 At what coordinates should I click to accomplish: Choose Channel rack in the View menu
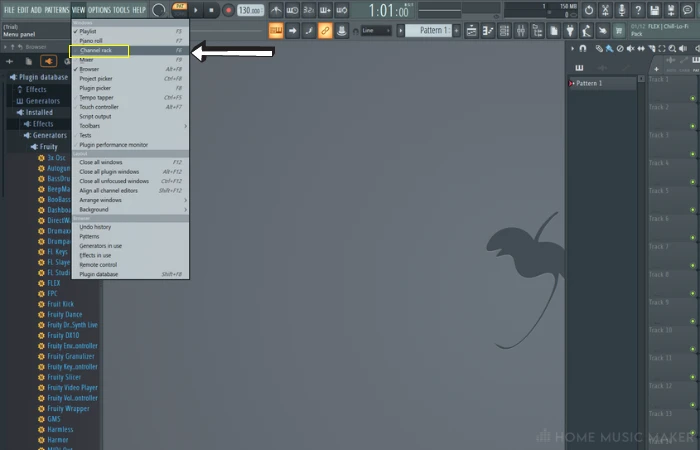click(130, 50)
